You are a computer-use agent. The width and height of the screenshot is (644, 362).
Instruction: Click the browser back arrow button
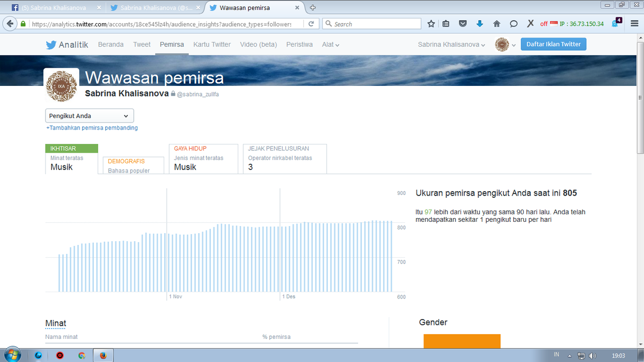[10, 24]
